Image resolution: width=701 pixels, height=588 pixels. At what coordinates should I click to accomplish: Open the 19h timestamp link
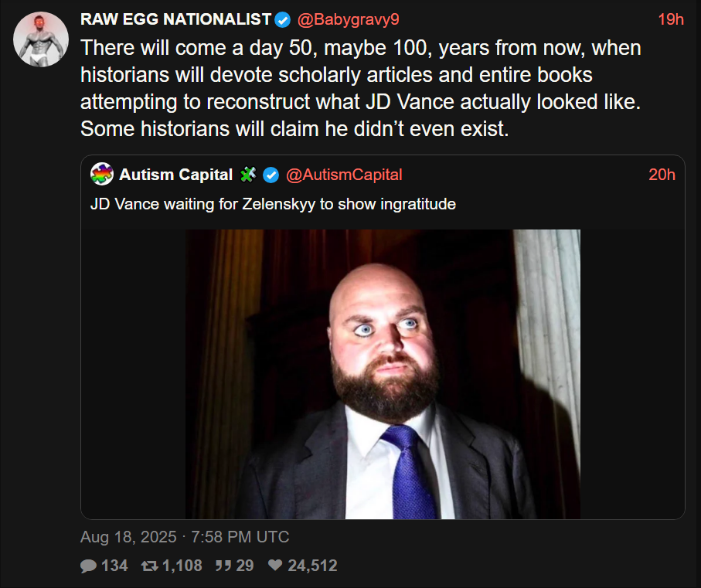point(671,20)
